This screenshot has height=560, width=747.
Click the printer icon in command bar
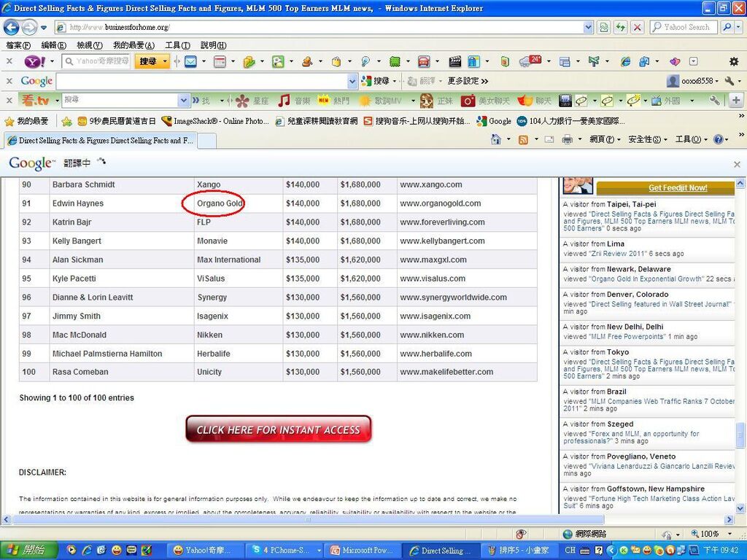click(567, 139)
